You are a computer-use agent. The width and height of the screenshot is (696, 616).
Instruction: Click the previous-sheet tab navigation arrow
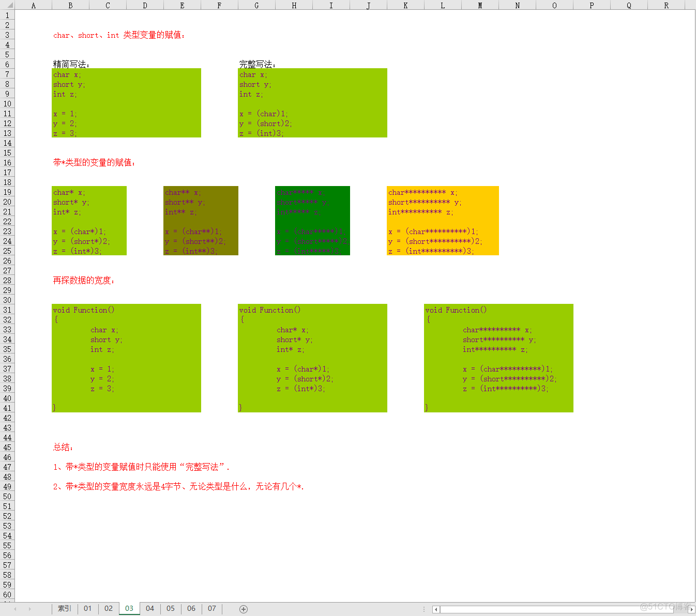tap(15, 609)
